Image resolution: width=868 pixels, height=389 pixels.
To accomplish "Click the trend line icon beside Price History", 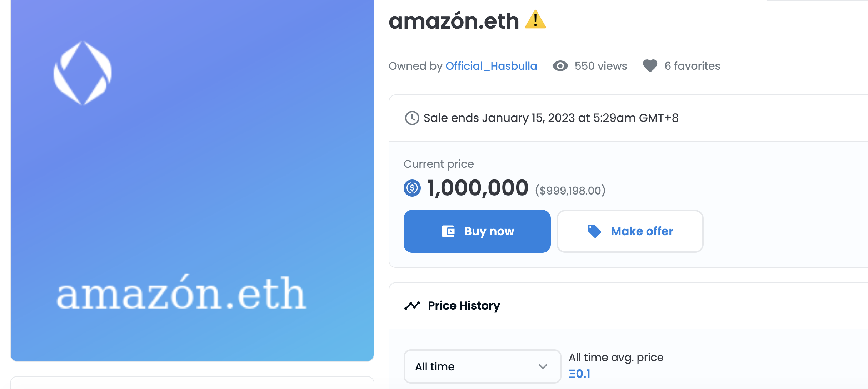I will [x=412, y=306].
